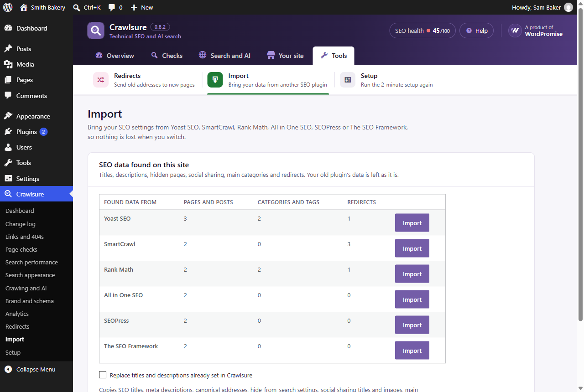Open the Smith Bakery site home icon

pos(24,7)
